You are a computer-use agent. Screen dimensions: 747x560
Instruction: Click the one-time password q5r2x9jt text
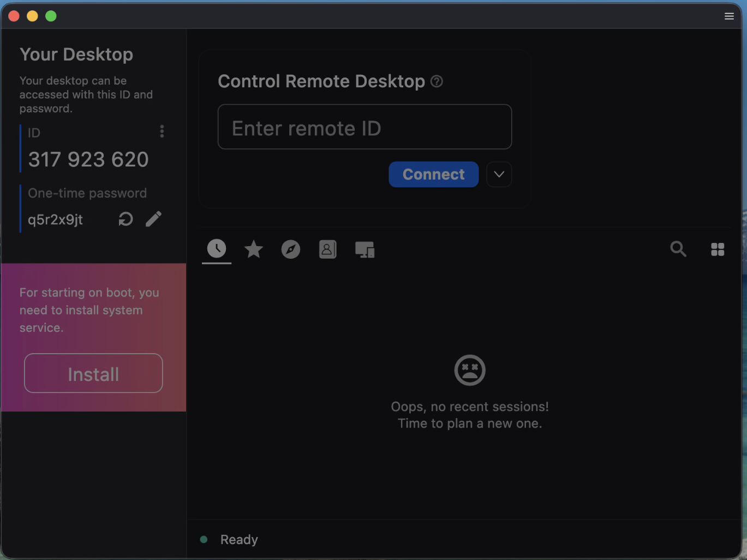click(x=55, y=219)
